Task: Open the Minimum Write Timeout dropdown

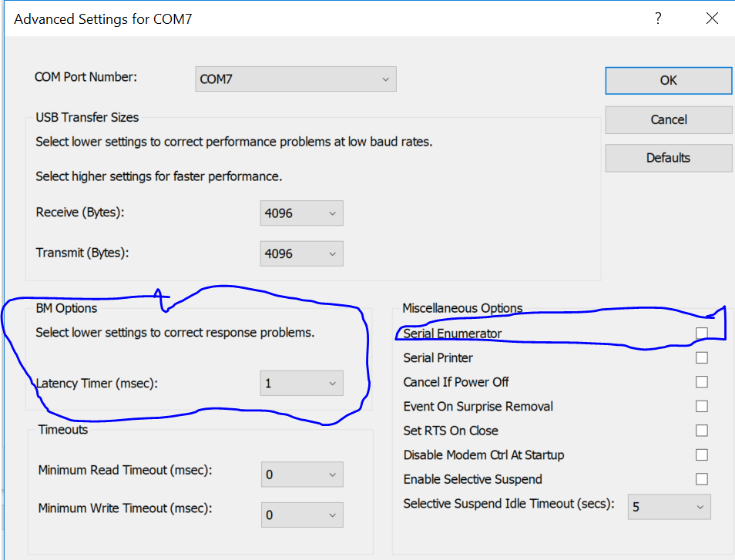Action: point(302,515)
